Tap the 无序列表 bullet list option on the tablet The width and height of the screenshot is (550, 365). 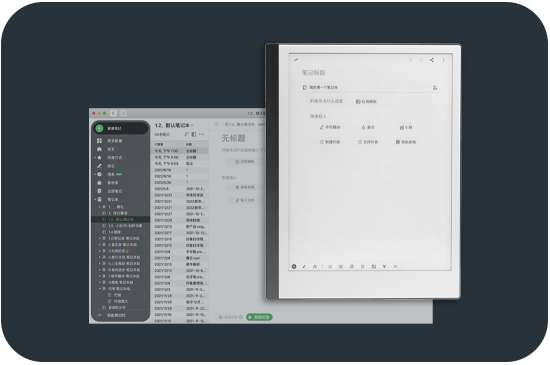click(368, 142)
